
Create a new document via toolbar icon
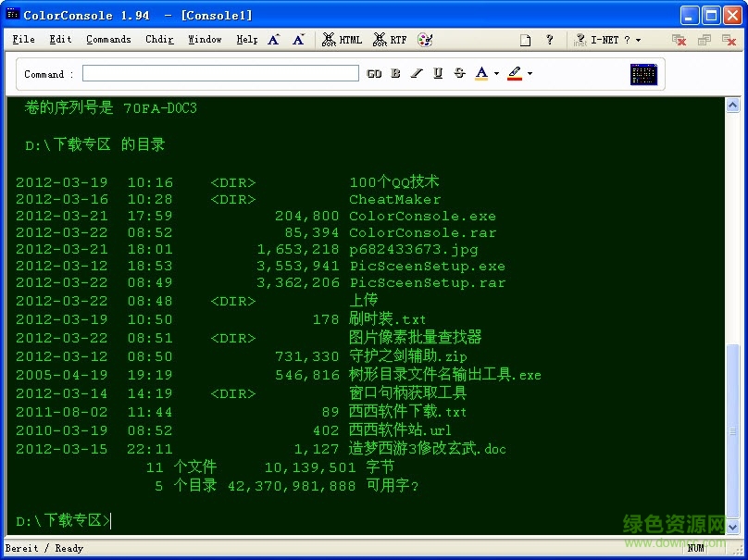[x=524, y=39]
